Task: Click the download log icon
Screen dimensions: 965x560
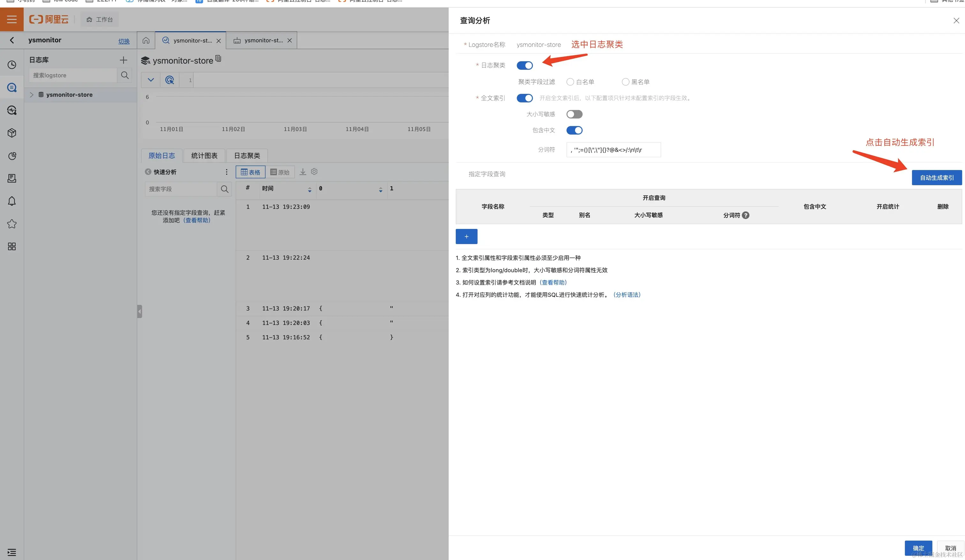Action: click(x=303, y=172)
